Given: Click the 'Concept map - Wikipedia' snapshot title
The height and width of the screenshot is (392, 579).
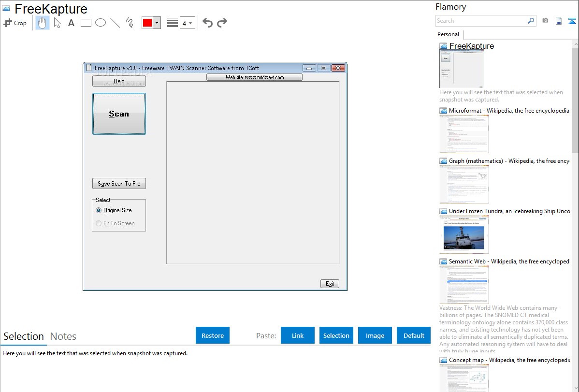Looking at the screenshot, I should click(509, 360).
